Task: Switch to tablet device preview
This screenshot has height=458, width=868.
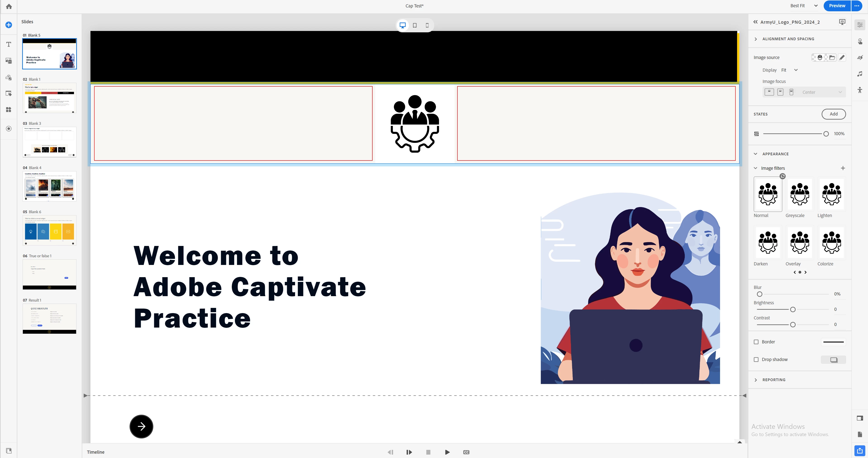Action: 415,25
